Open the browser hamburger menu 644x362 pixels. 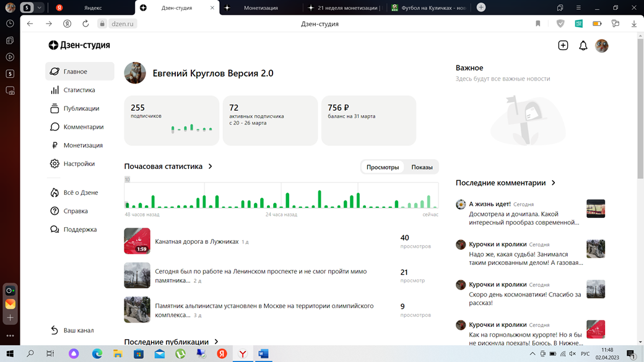point(578,8)
